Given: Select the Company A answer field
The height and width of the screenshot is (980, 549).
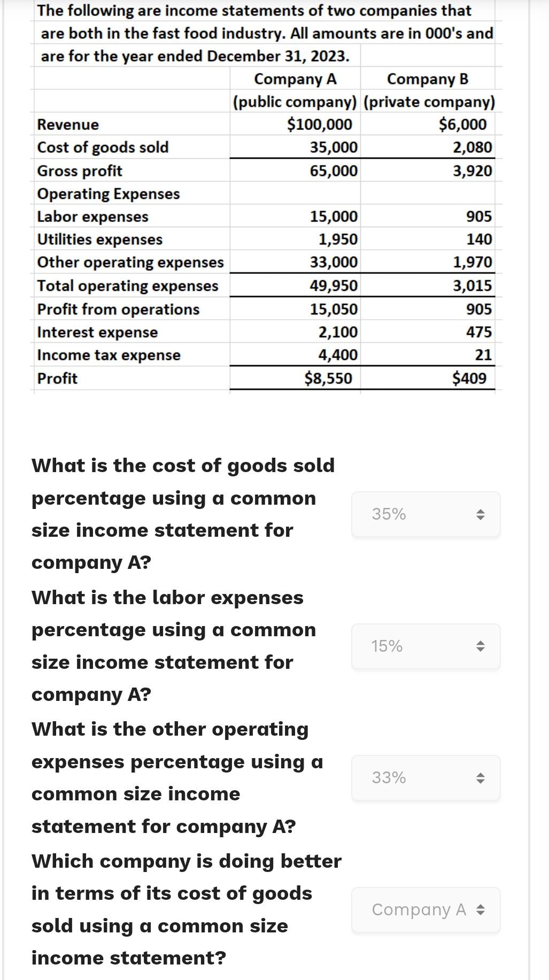Looking at the screenshot, I should (x=417, y=909).
